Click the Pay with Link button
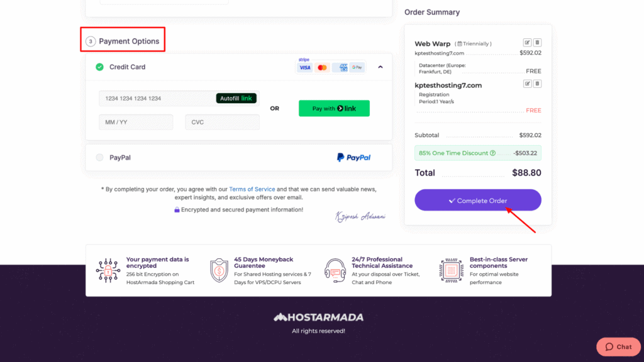This screenshot has width=644, height=362. [334, 108]
